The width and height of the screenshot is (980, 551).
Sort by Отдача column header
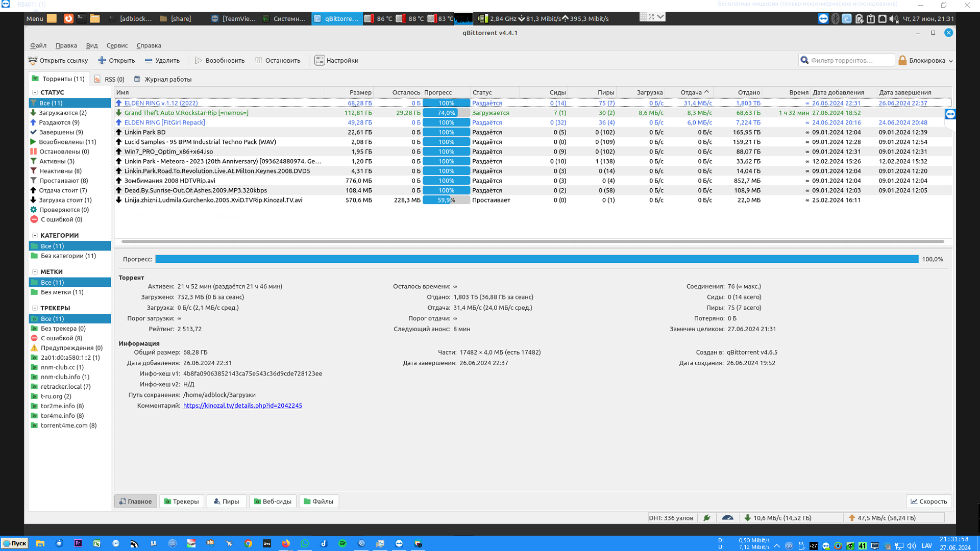(x=690, y=92)
